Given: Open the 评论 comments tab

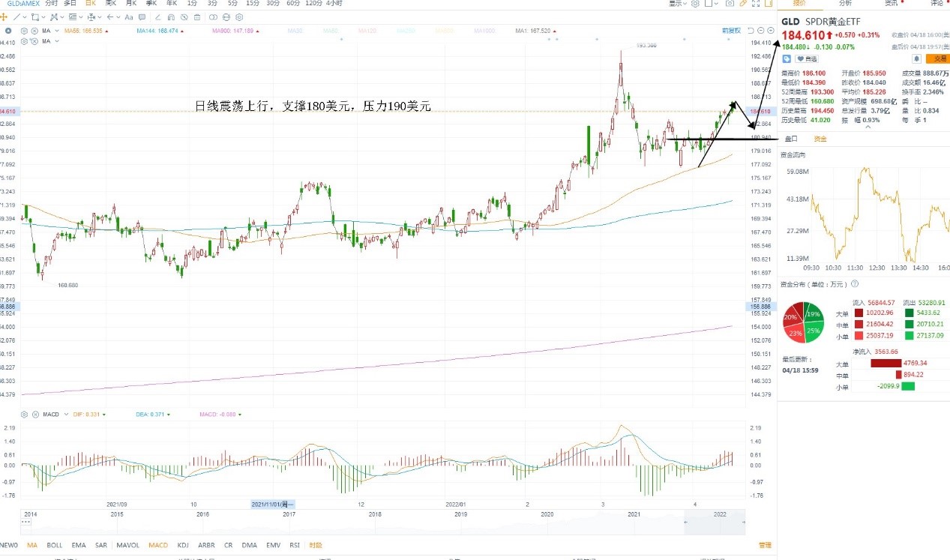Looking at the screenshot, I should (937, 4).
